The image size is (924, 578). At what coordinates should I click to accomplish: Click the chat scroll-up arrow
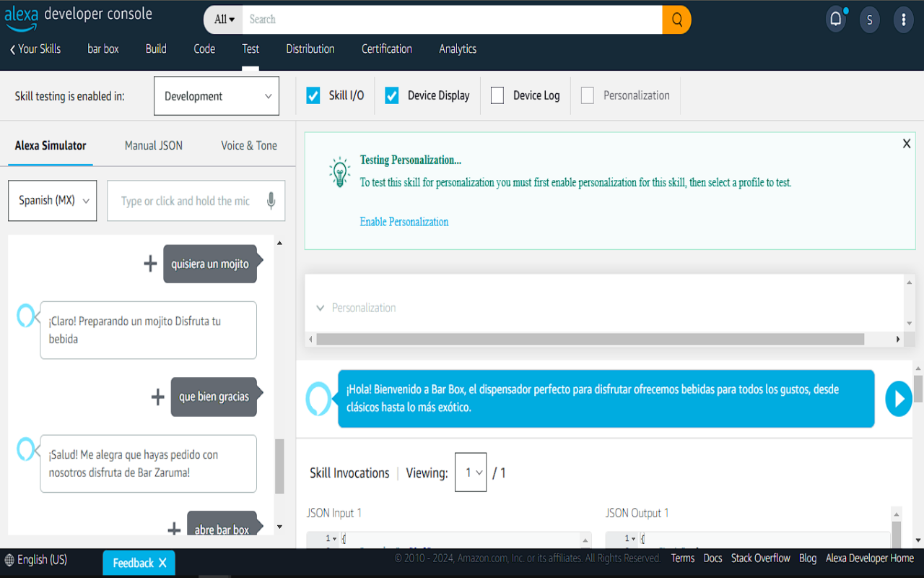[279, 243]
